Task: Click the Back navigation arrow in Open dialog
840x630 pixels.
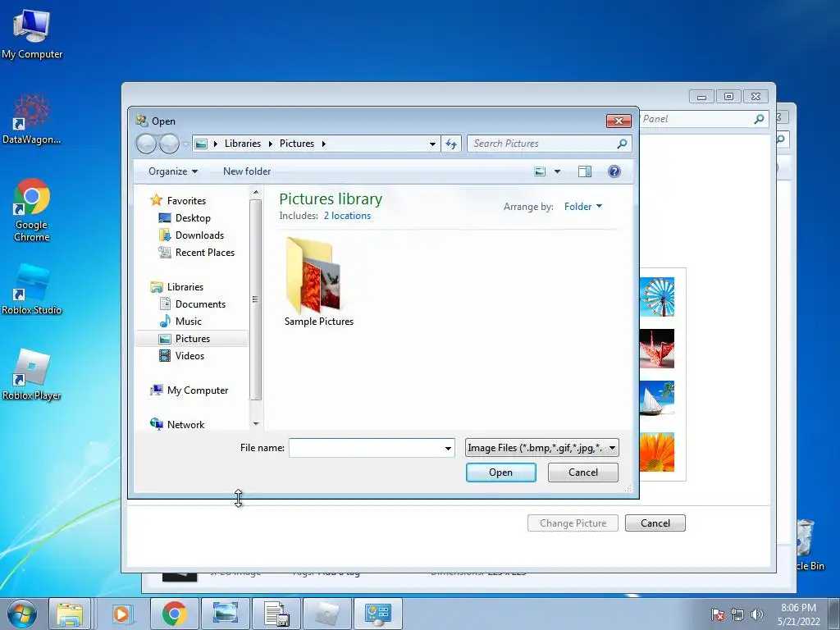Action: tap(146, 144)
